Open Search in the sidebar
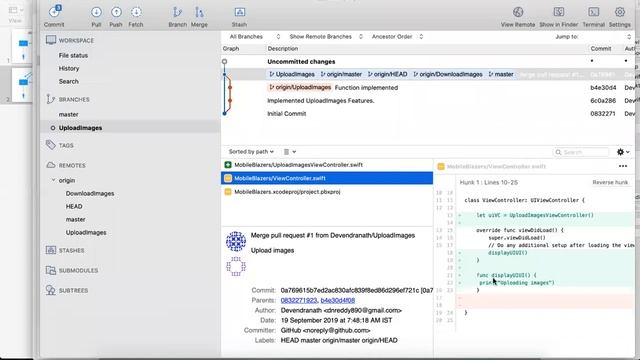The height and width of the screenshot is (360, 640). 68,82
